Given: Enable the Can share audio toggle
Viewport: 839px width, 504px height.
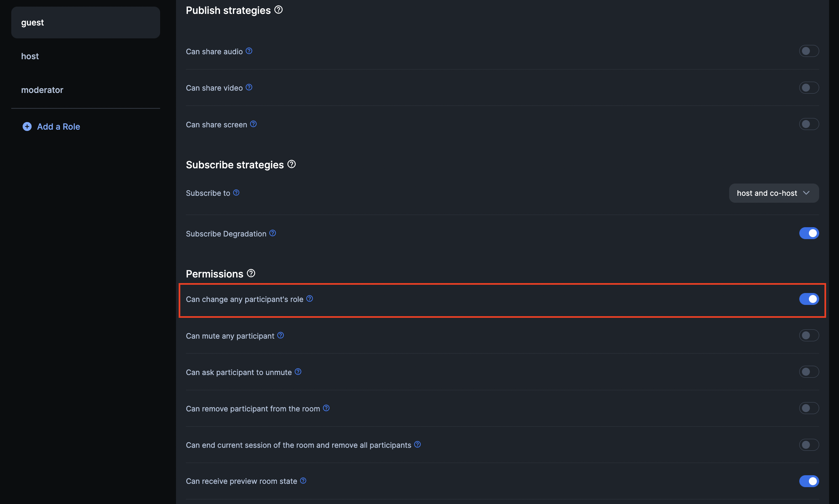Looking at the screenshot, I should pyautogui.click(x=809, y=51).
